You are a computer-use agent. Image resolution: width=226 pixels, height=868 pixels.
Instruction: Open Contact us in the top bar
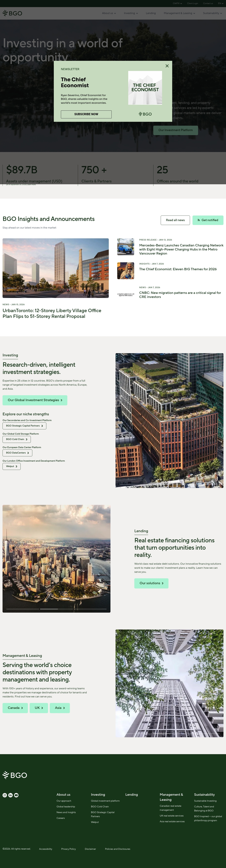pos(208,3)
